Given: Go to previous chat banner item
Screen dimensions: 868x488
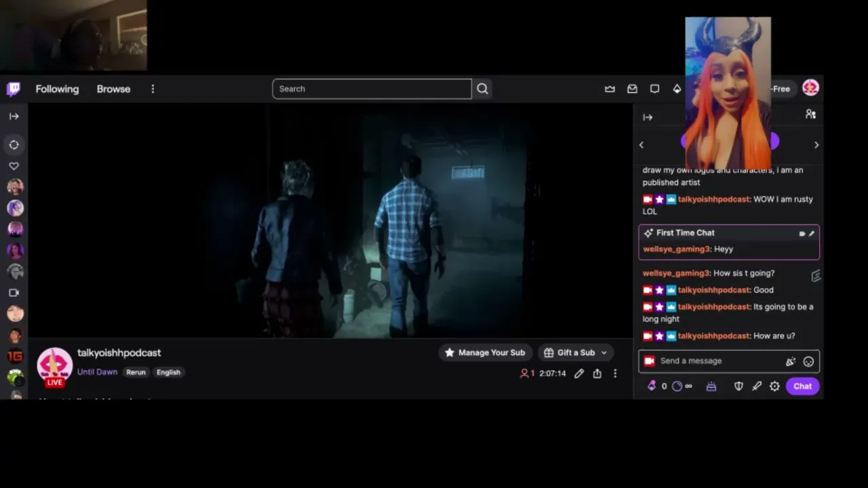Looking at the screenshot, I should [642, 144].
